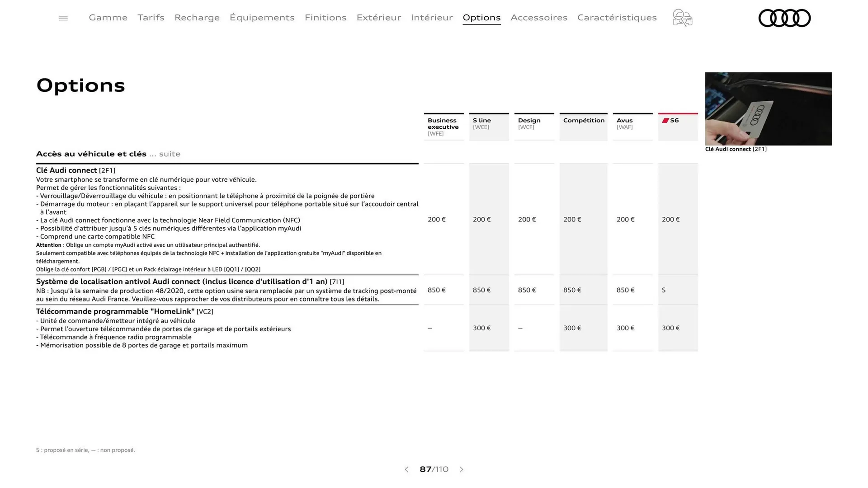Select the Recharge navigation link

point(197,18)
